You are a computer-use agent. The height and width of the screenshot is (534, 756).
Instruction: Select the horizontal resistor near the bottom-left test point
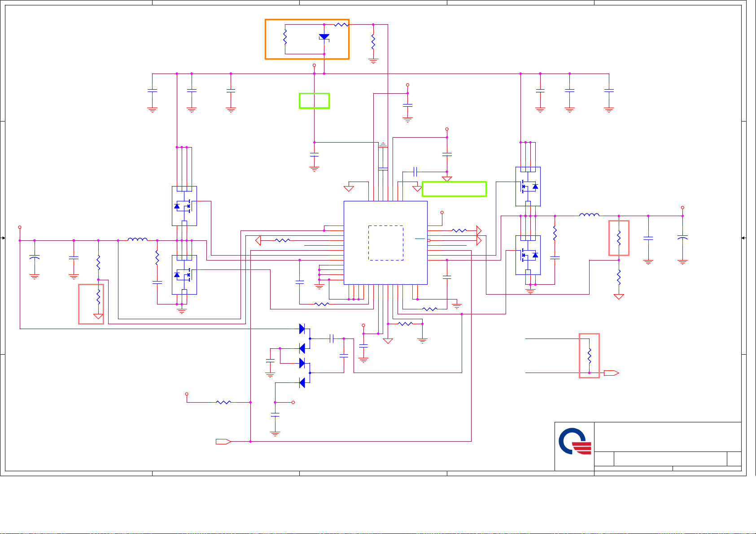click(223, 402)
